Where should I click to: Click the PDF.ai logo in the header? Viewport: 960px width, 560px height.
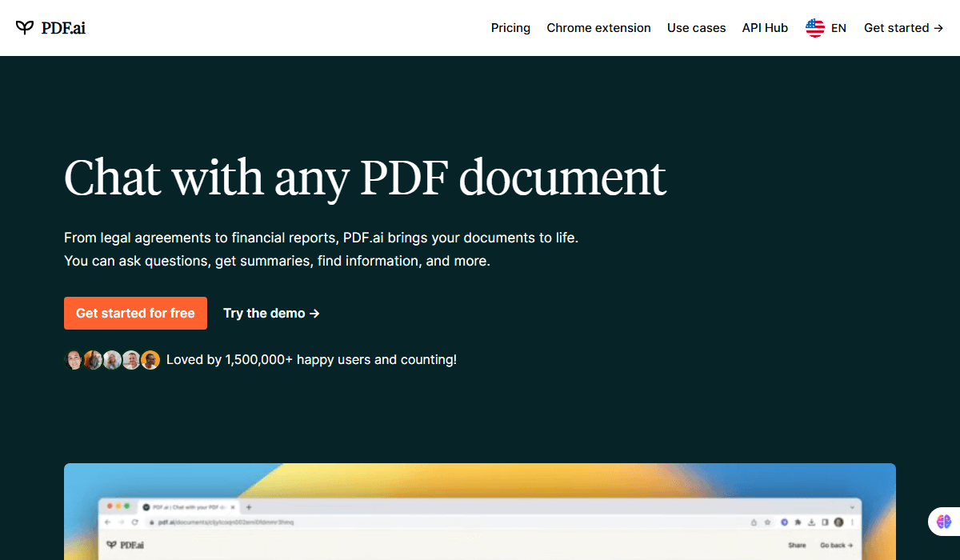[50, 28]
